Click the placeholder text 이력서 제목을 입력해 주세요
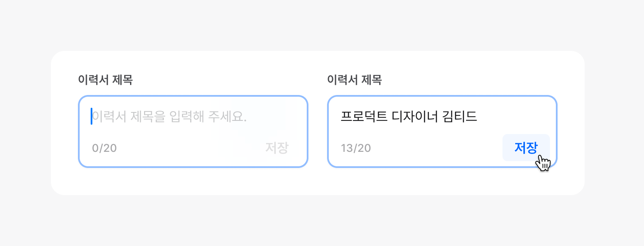This screenshot has width=644, height=246. tap(169, 117)
